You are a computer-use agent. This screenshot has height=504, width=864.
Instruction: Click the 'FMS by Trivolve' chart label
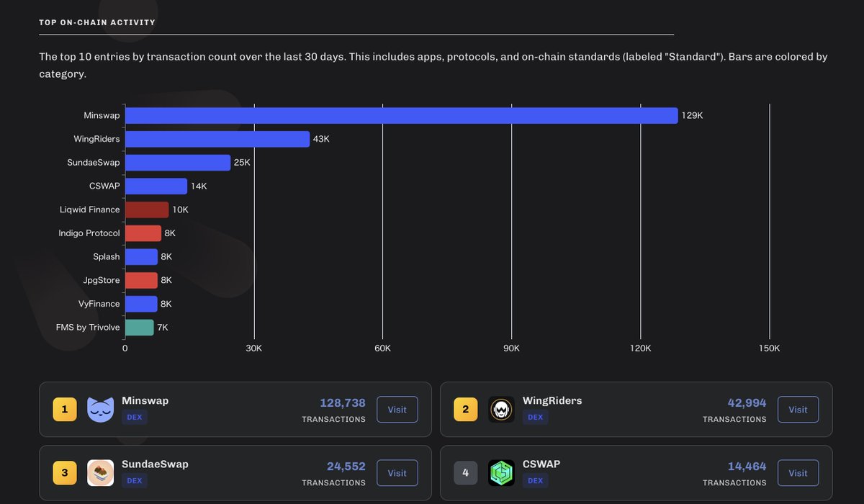(88, 328)
